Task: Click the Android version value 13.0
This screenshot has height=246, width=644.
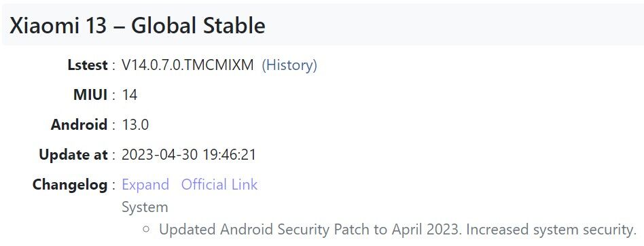Action: 136,125
